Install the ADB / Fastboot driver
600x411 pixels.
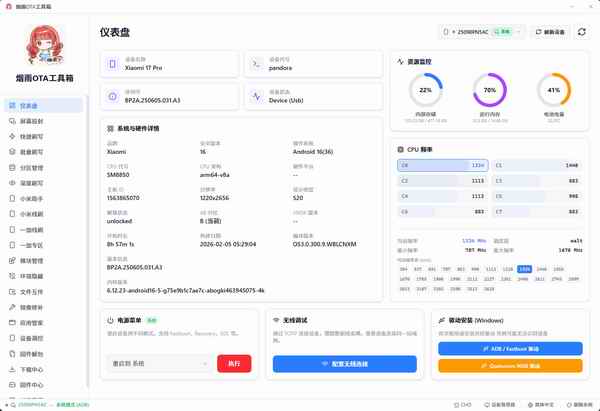click(x=510, y=348)
